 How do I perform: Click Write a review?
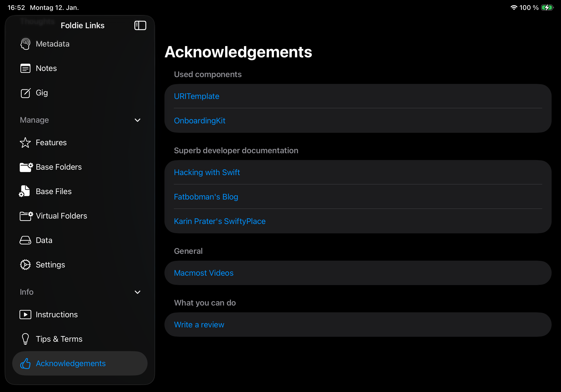(199, 324)
